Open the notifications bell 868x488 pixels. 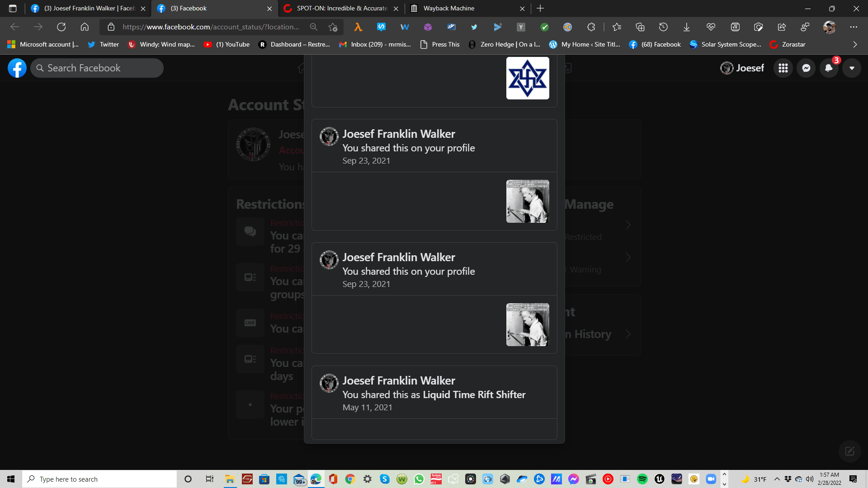click(829, 68)
